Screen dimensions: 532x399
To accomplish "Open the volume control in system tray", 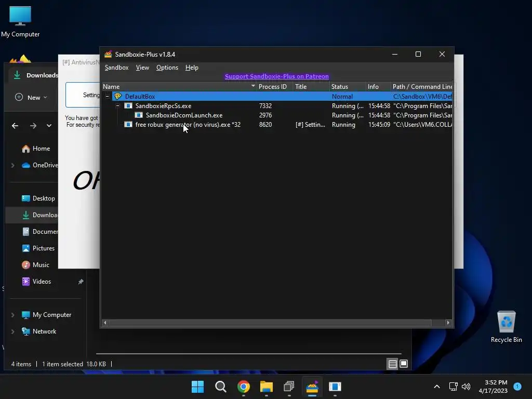I will tap(466, 387).
